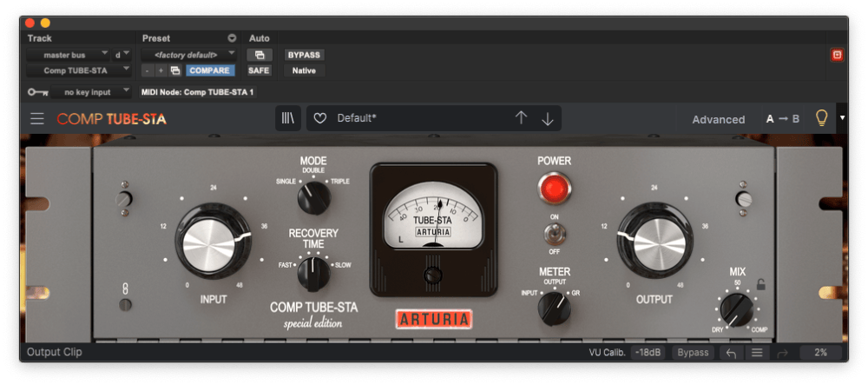This screenshot has height=385, width=868.
Task: Flip the POWER ON/OFF toggle switch
Action: (x=554, y=233)
